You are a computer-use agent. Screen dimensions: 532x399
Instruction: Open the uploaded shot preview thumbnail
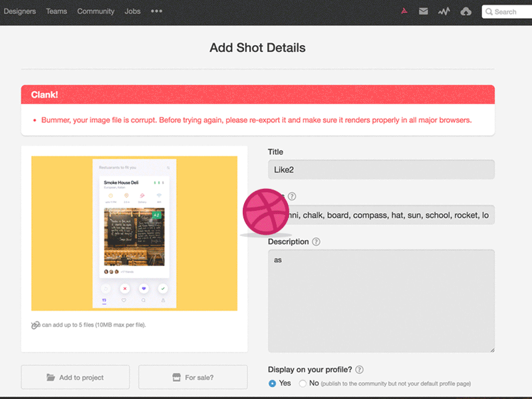click(x=134, y=233)
